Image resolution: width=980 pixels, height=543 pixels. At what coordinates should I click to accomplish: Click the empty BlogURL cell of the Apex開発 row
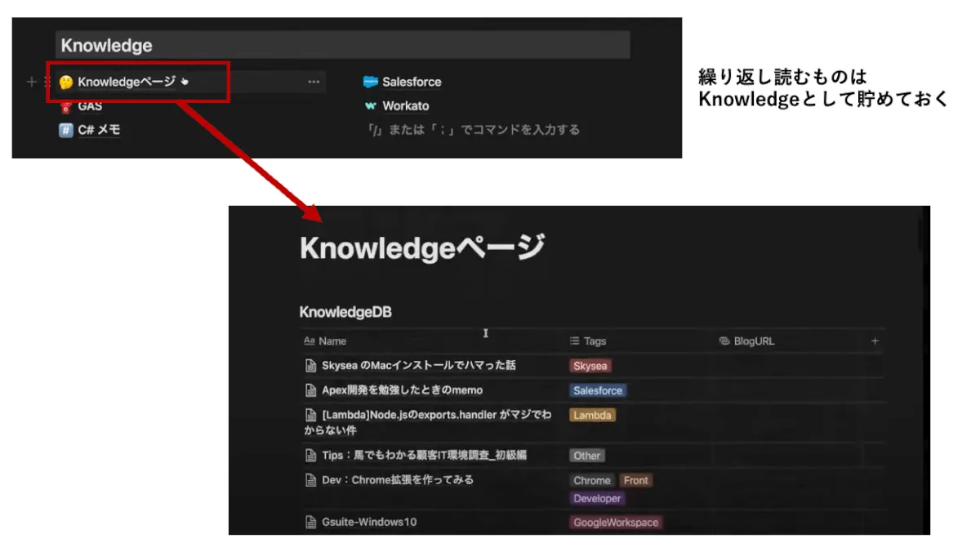[x=787, y=390]
